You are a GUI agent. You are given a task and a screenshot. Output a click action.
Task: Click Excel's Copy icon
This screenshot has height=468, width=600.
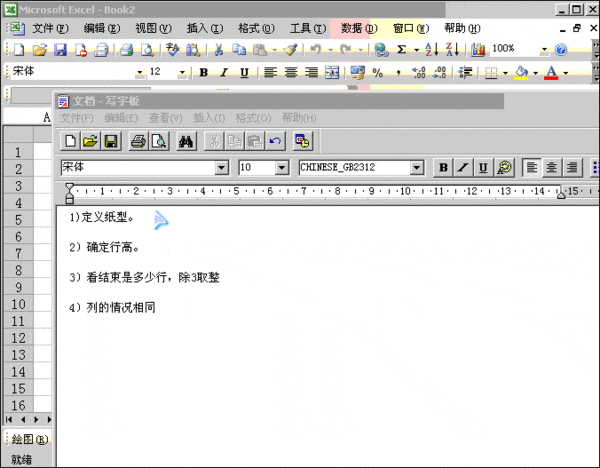coord(239,49)
